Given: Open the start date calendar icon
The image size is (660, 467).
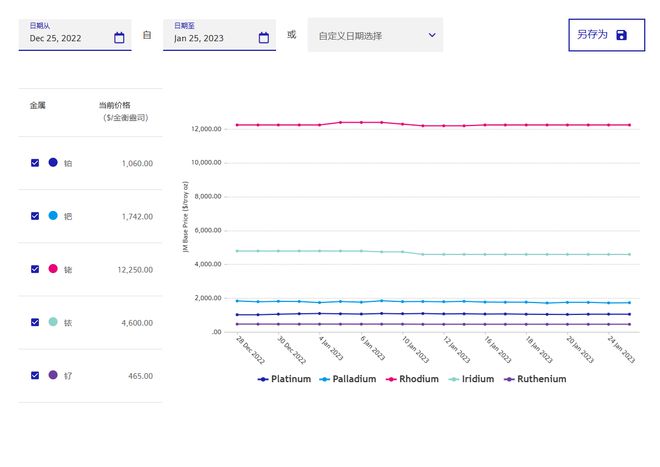Looking at the screenshot, I should [119, 38].
